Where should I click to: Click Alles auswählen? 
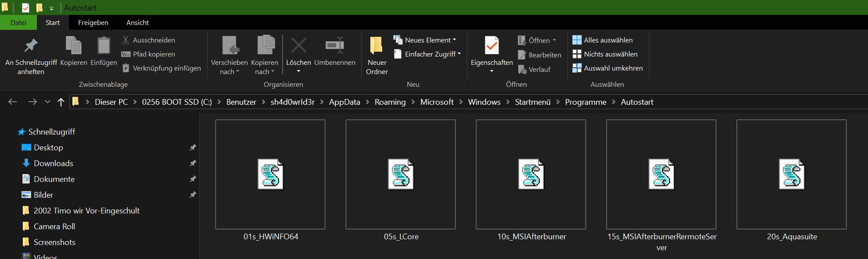(603, 40)
